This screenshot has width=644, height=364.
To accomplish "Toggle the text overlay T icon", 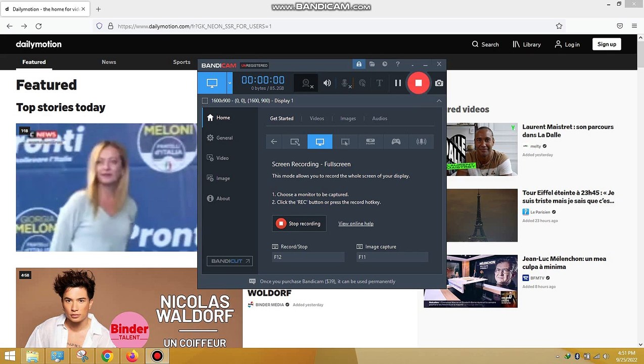I will click(x=379, y=83).
